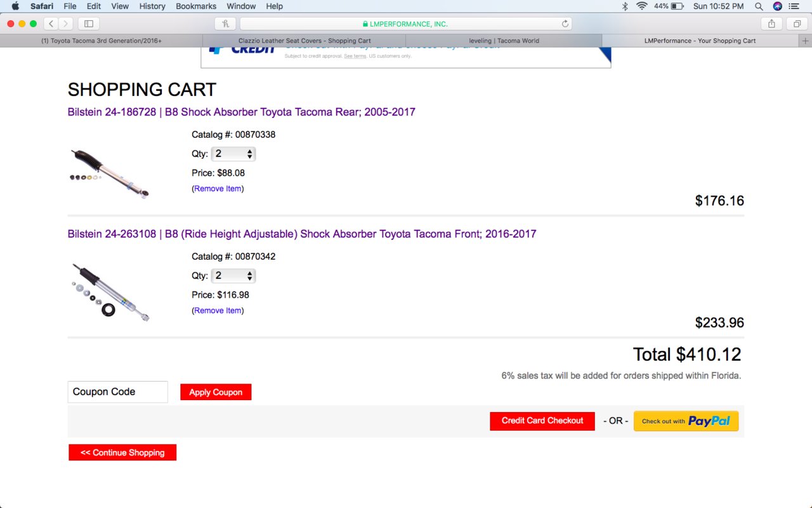Remove the $88.08 rear shock item
This screenshot has height=508, width=812.
click(218, 189)
